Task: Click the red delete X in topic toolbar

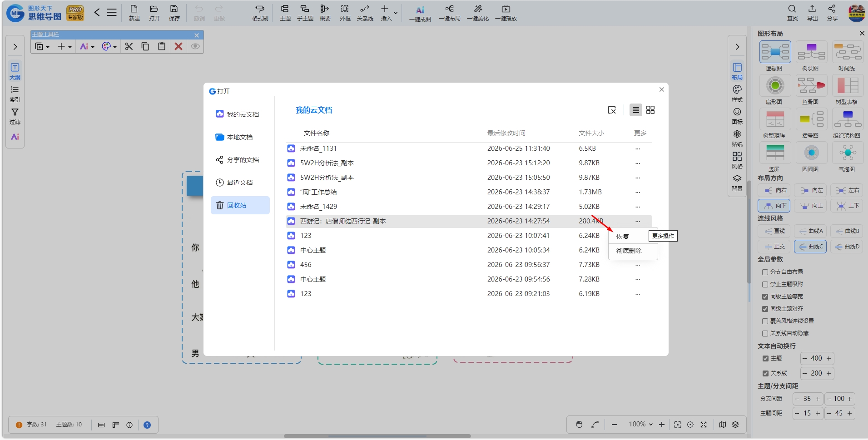Action: point(179,46)
